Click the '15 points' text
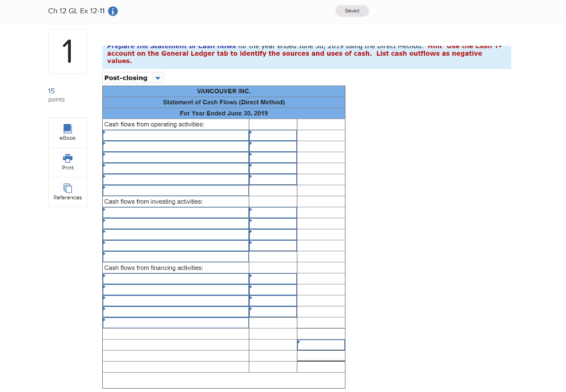The width and height of the screenshot is (566, 392). click(56, 95)
